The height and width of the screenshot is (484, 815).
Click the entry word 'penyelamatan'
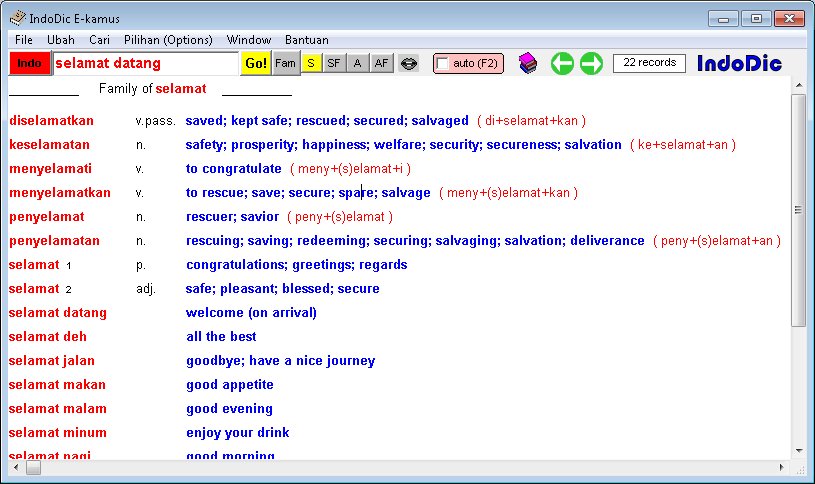[54, 241]
